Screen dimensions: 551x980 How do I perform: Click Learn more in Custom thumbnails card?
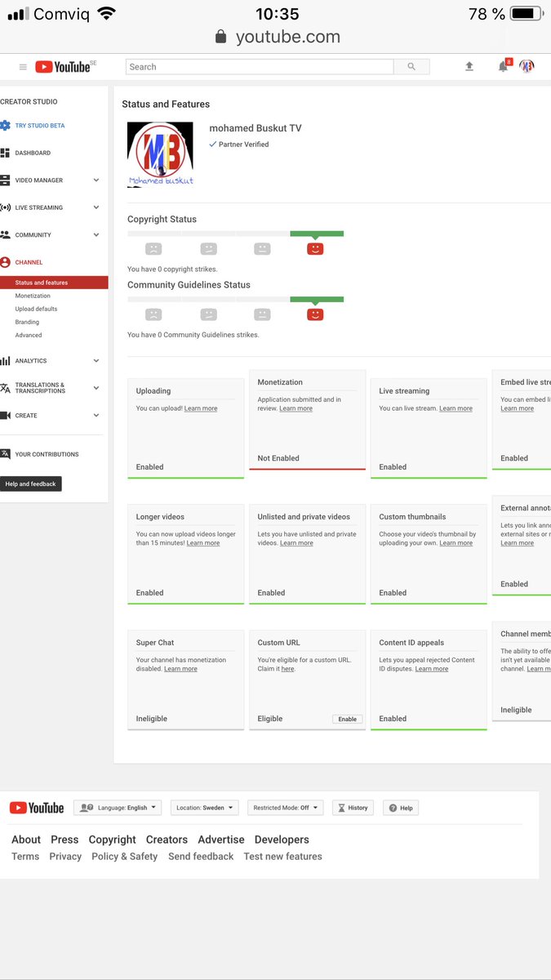[x=455, y=543]
